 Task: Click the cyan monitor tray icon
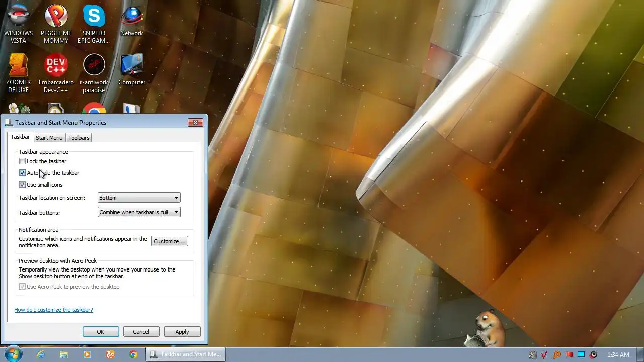click(581, 355)
